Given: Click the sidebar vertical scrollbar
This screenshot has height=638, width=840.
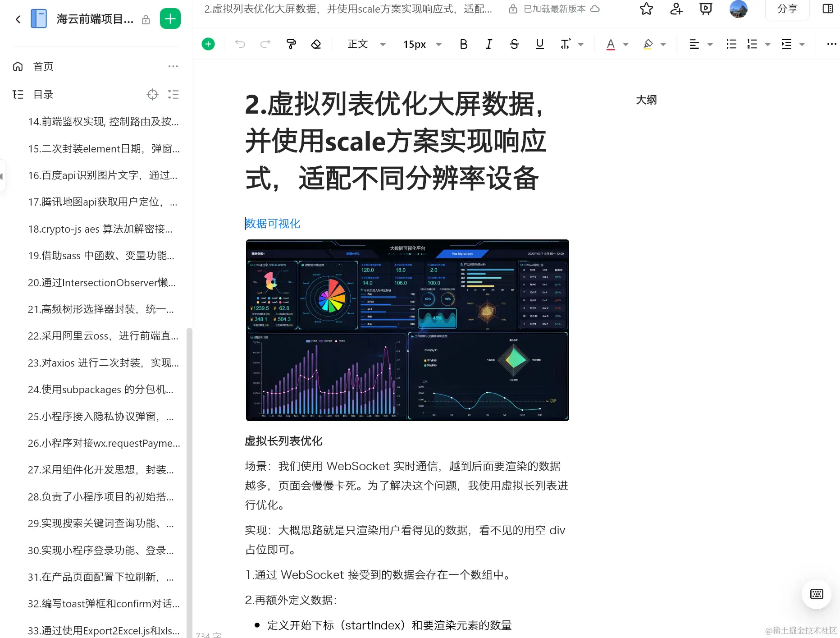Looking at the screenshot, I should pyautogui.click(x=189, y=482).
